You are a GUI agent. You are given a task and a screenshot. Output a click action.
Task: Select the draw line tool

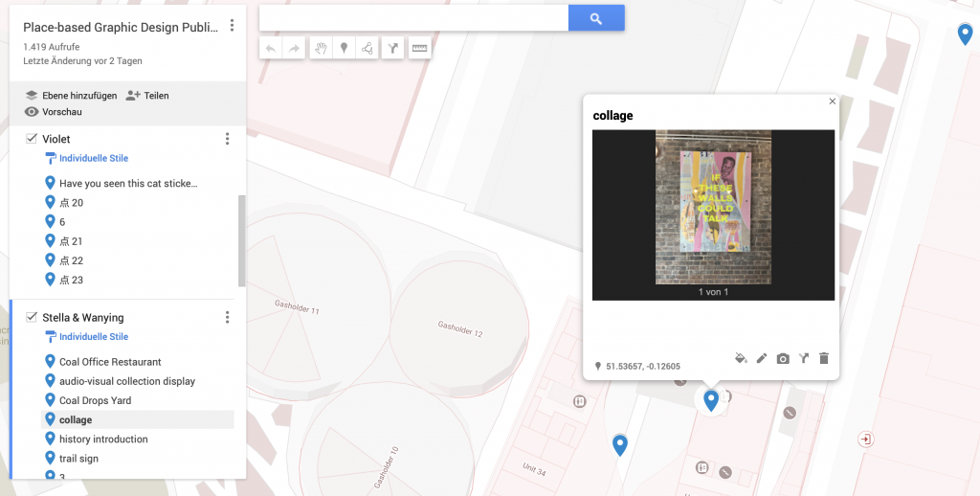click(367, 48)
